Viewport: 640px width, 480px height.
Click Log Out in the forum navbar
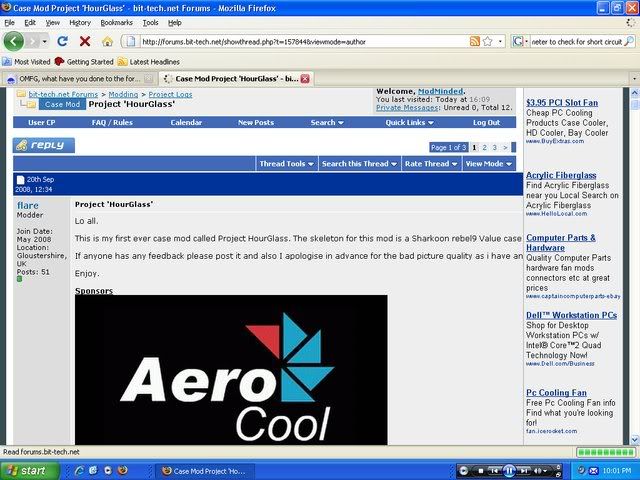[x=487, y=122]
